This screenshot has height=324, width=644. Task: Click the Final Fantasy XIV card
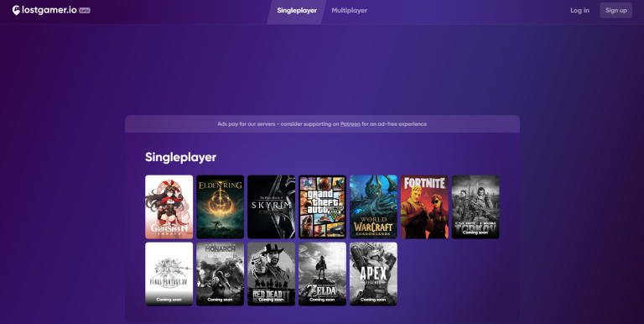click(x=169, y=274)
